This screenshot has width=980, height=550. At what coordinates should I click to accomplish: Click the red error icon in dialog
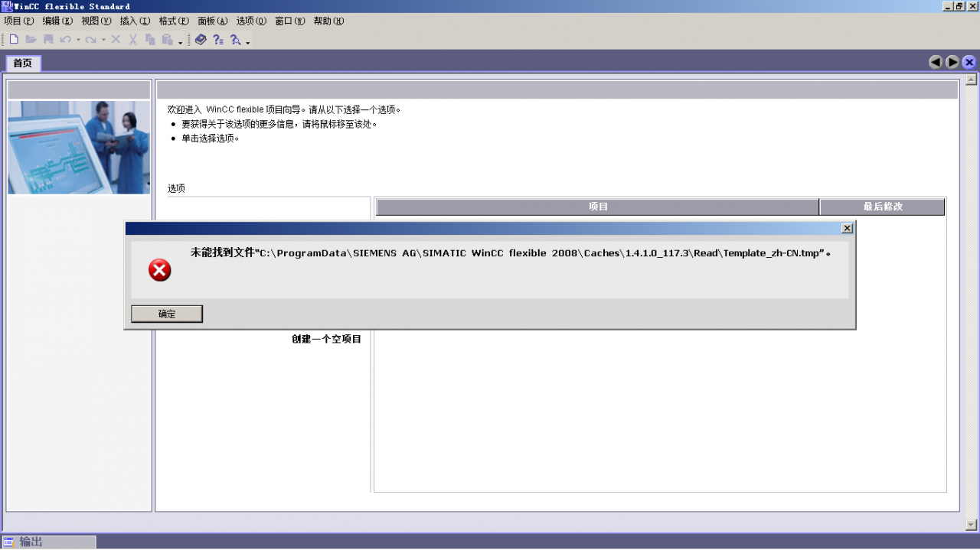(x=159, y=270)
